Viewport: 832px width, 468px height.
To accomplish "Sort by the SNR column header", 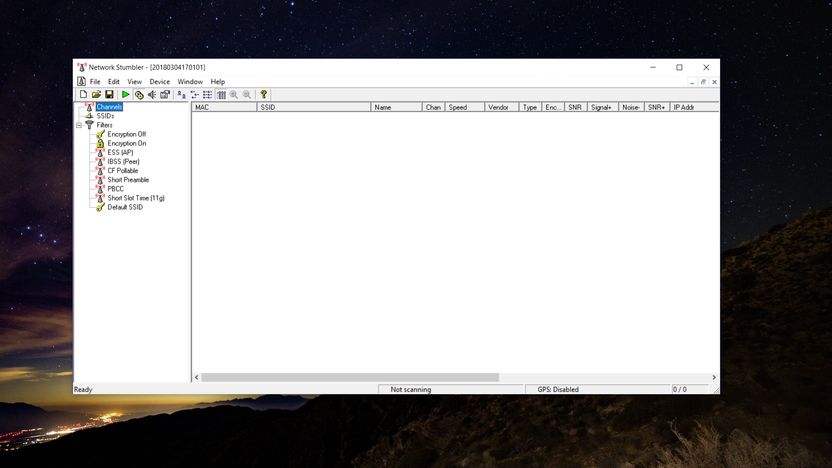I will click(x=576, y=107).
